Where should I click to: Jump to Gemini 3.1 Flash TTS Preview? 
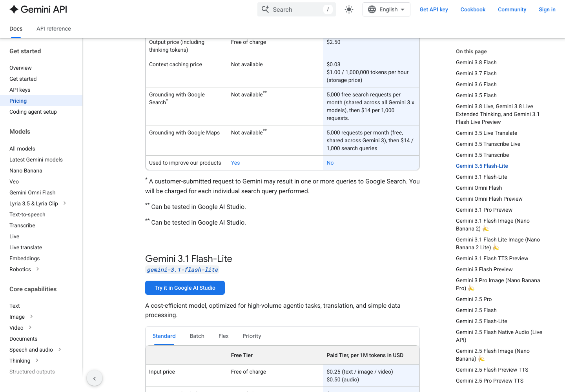coord(492,258)
